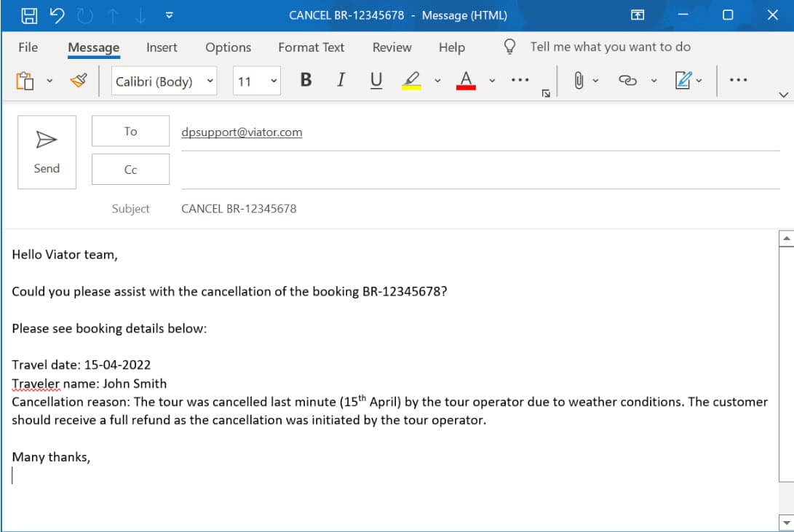
Task: Go to next item with down arrow
Action: [x=140, y=16]
